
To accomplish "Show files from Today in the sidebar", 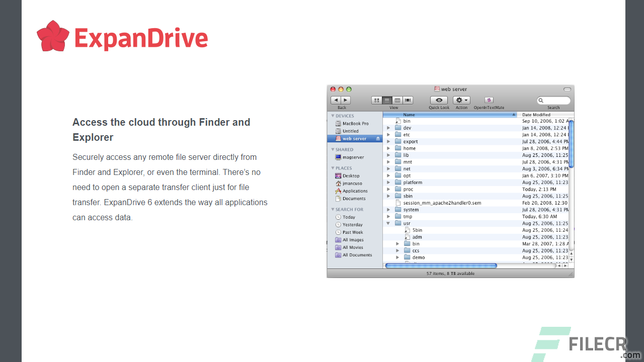I will [346, 217].
